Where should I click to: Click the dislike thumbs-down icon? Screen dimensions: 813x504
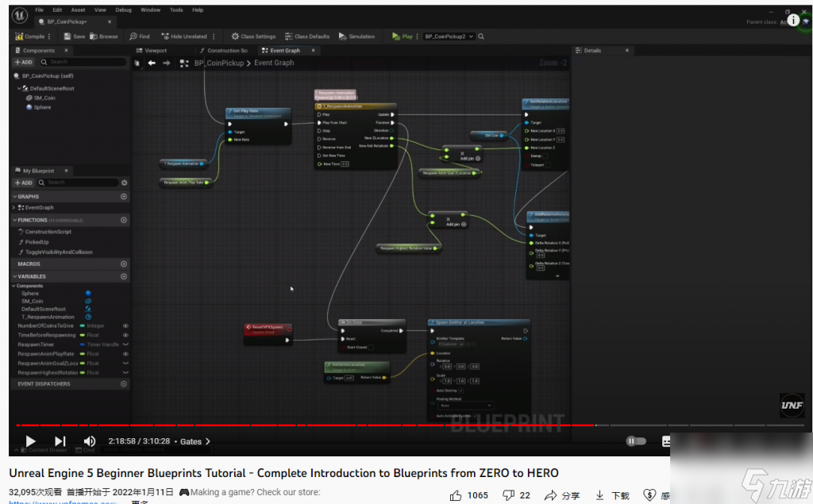coord(508,496)
